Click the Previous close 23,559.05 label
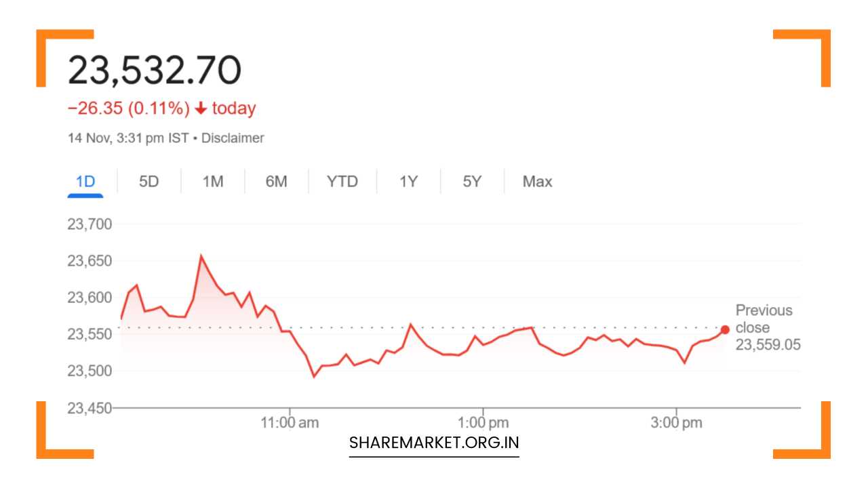 tap(766, 327)
